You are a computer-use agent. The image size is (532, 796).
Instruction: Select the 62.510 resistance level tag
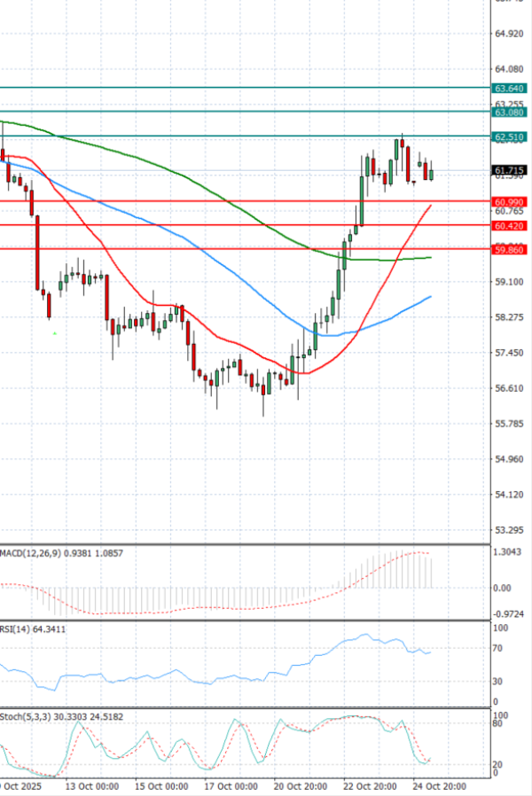[x=509, y=137]
